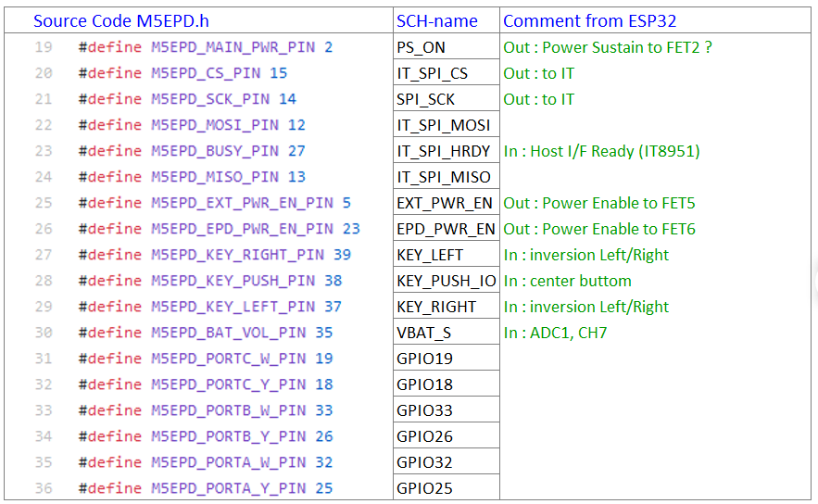Select the GPIO25 cell
Image resolution: width=818 pixels, height=504 pixels.
coord(424,488)
